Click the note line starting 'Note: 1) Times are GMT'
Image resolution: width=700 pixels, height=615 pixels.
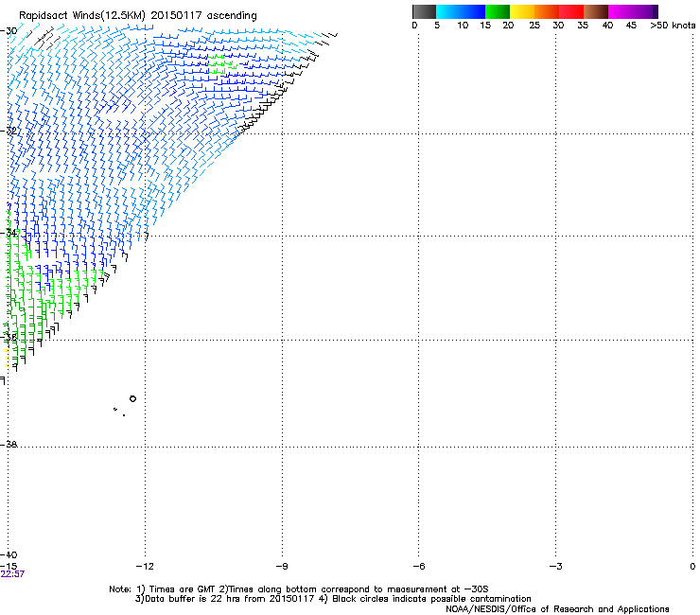(x=299, y=589)
